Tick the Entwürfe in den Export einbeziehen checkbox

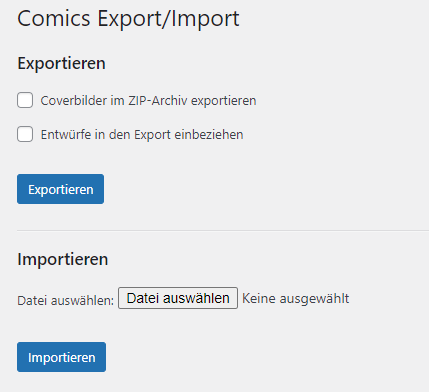pyautogui.click(x=25, y=134)
